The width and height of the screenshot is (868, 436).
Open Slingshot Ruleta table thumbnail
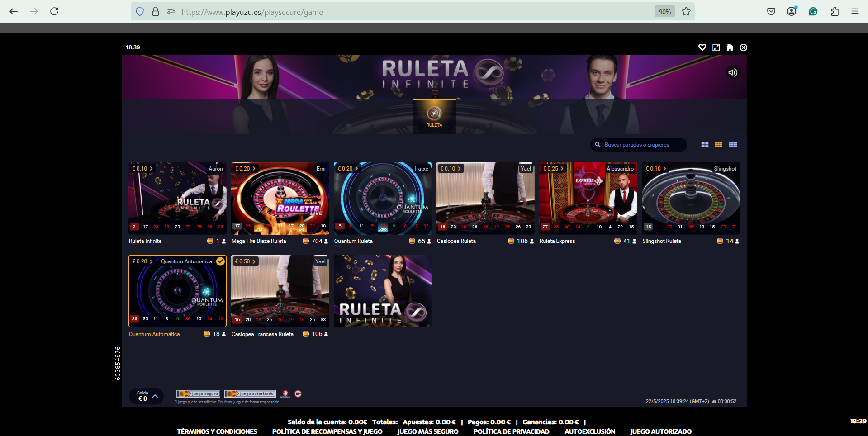tap(691, 198)
